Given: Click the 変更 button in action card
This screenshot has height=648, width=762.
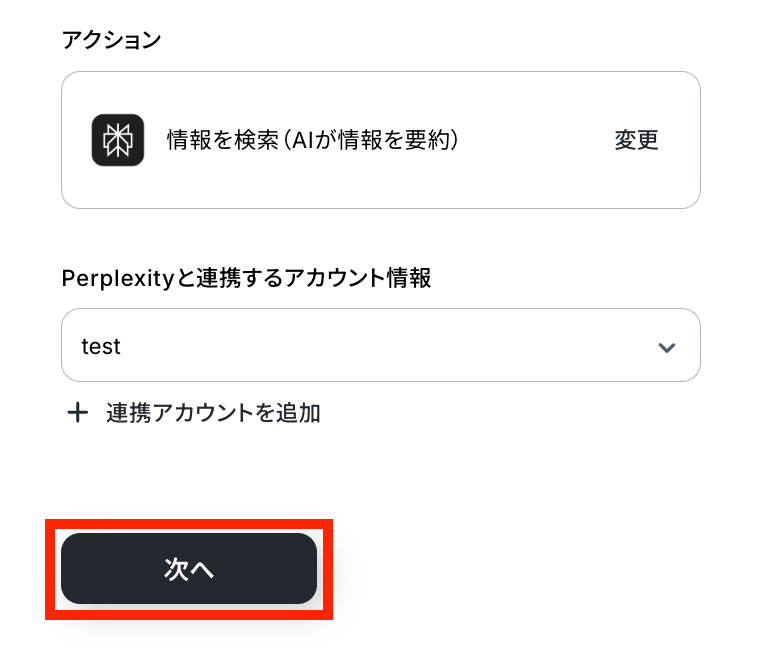Looking at the screenshot, I should point(636,140).
